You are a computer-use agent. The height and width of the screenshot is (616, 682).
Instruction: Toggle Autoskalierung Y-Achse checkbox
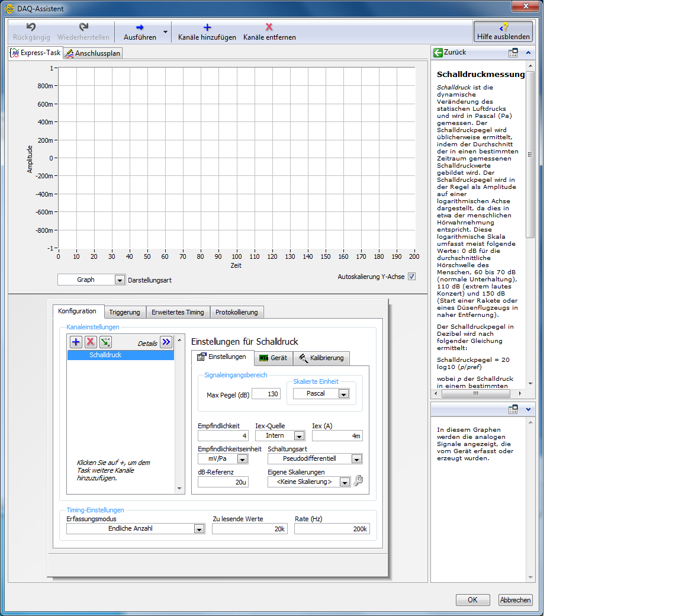pos(411,277)
